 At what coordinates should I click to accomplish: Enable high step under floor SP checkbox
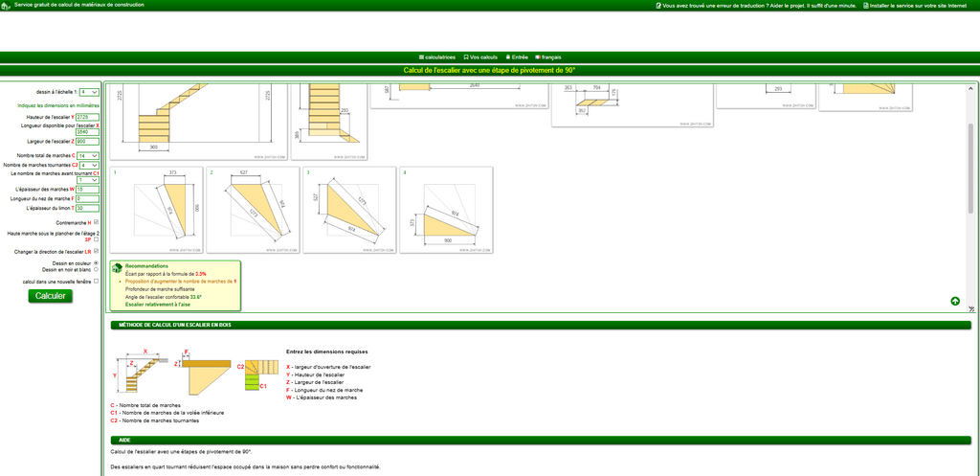(97, 239)
